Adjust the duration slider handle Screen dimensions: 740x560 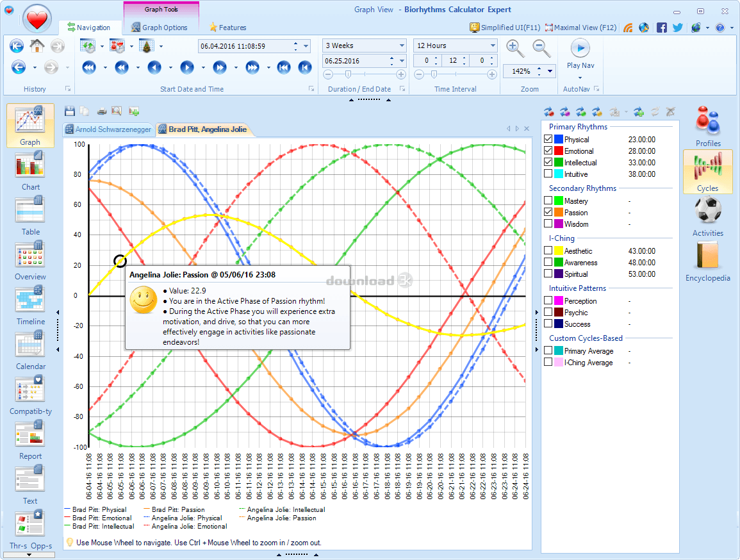tap(348, 74)
